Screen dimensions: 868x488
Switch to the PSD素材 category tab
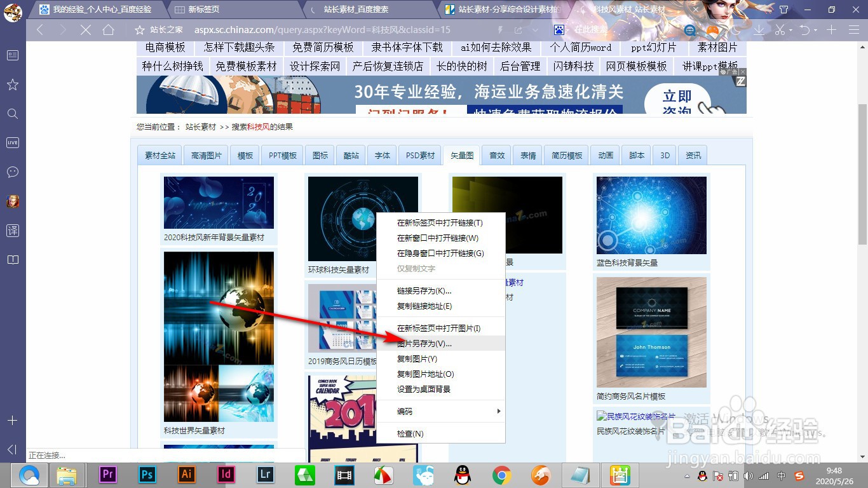[x=419, y=154]
